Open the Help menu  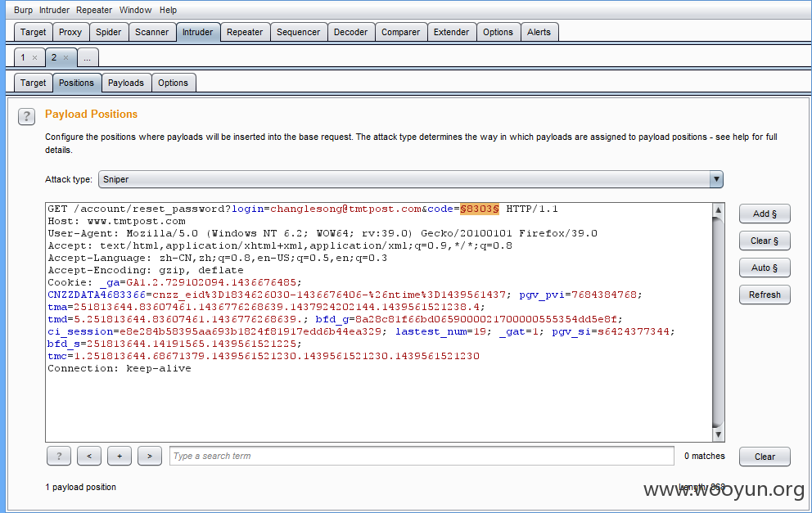tap(168, 10)
